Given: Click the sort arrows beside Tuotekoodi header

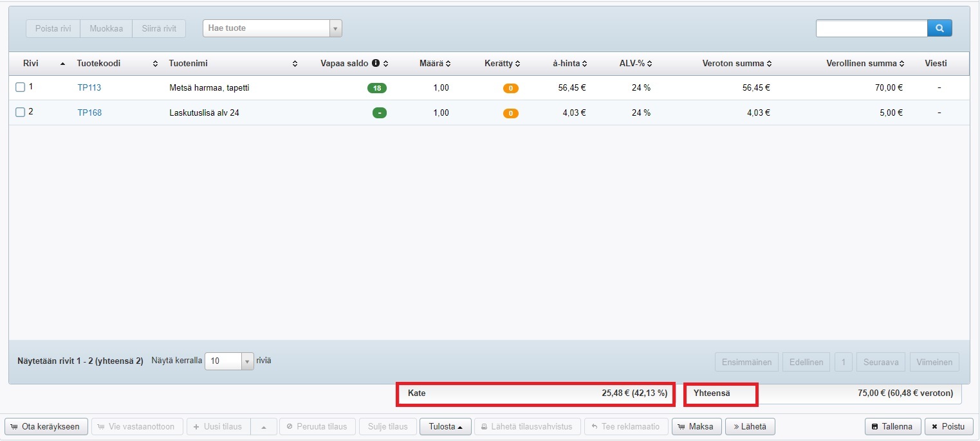Looking at the screenshot, I should 155,64.
